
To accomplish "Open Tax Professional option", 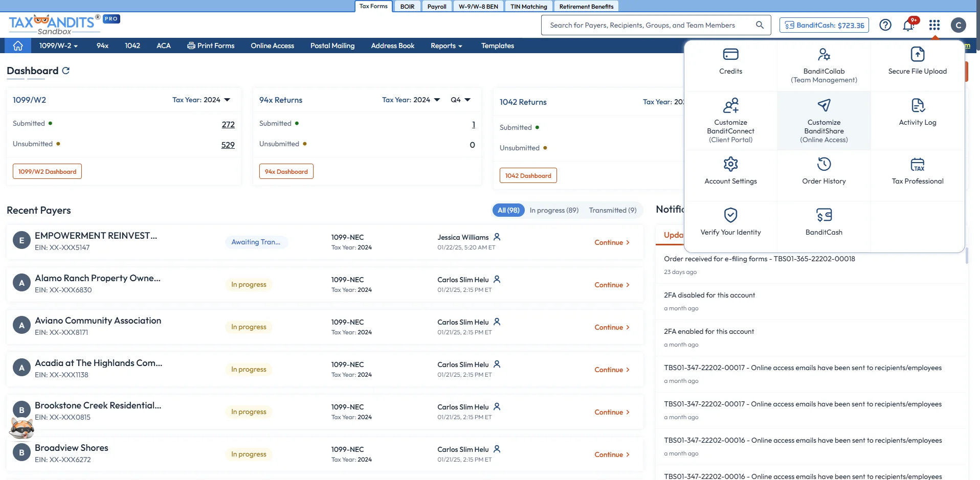I will tap(917, 171).
